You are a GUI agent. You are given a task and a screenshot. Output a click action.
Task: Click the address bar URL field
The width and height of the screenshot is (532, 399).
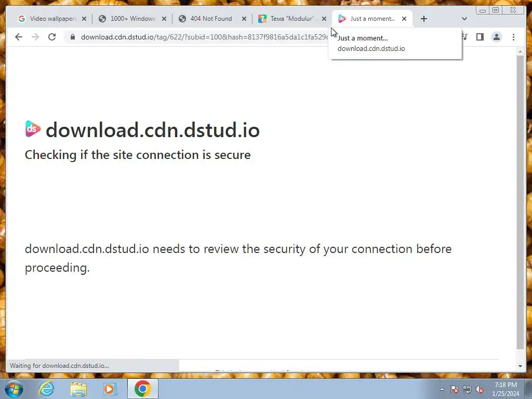pos(204,37)
